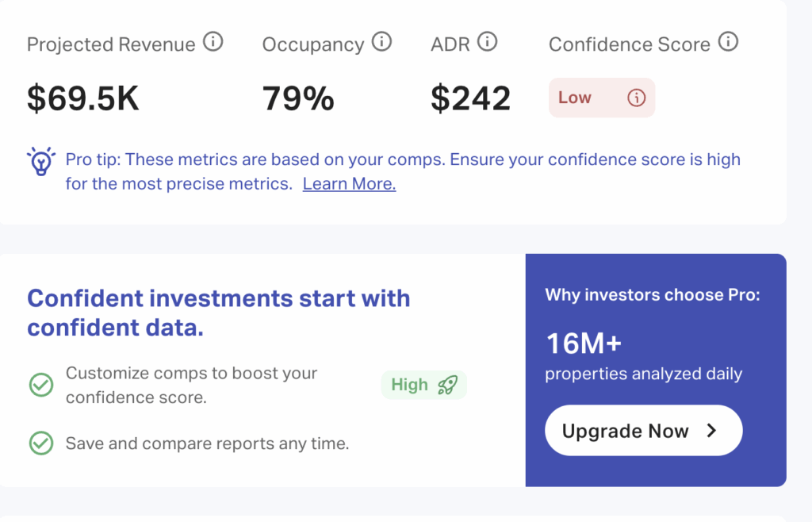Open the Occupancy info tooltip icon
812x522 pixels.
tap(383, 41)
